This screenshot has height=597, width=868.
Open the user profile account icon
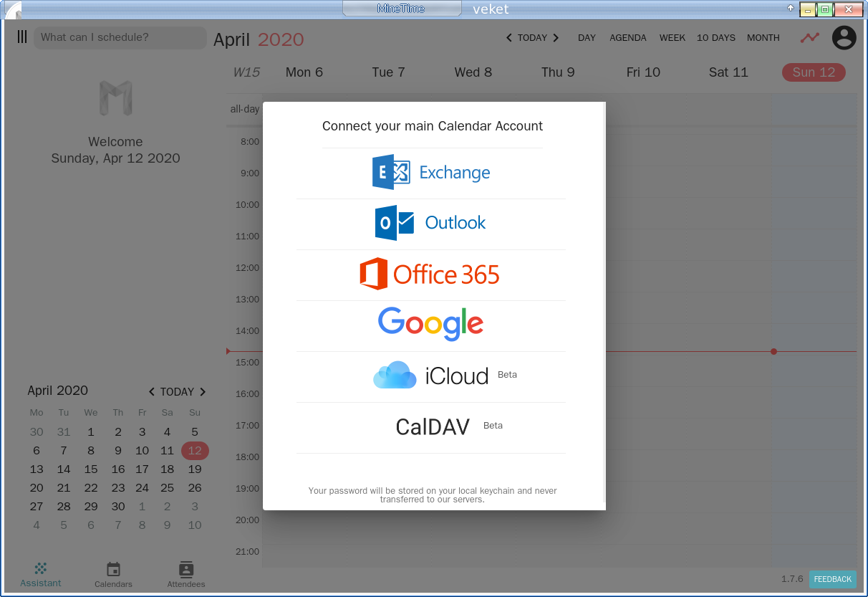point(844,37)
